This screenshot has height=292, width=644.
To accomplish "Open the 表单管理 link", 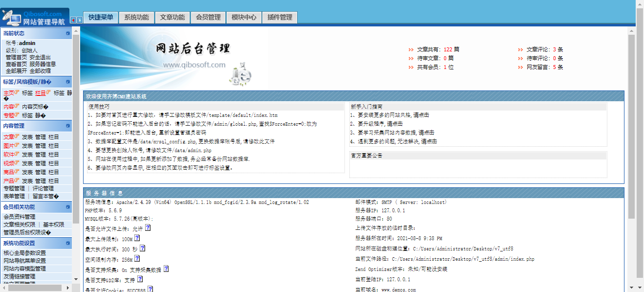I will click(x=14, y=196).
